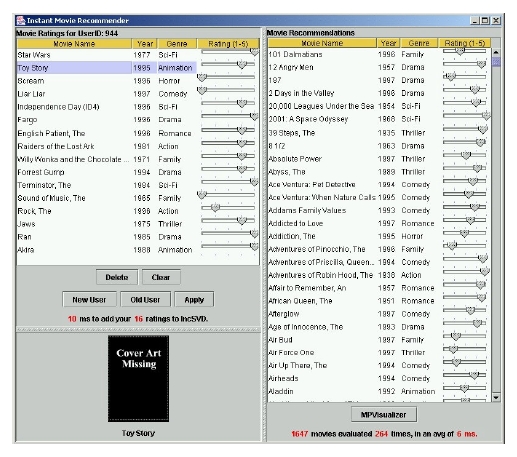The height and width of the screenshot is (457, 517).
Task: Click the Instant Movie Recommender title bar icon
Action: pyautogui.click(x=21, y=21)
